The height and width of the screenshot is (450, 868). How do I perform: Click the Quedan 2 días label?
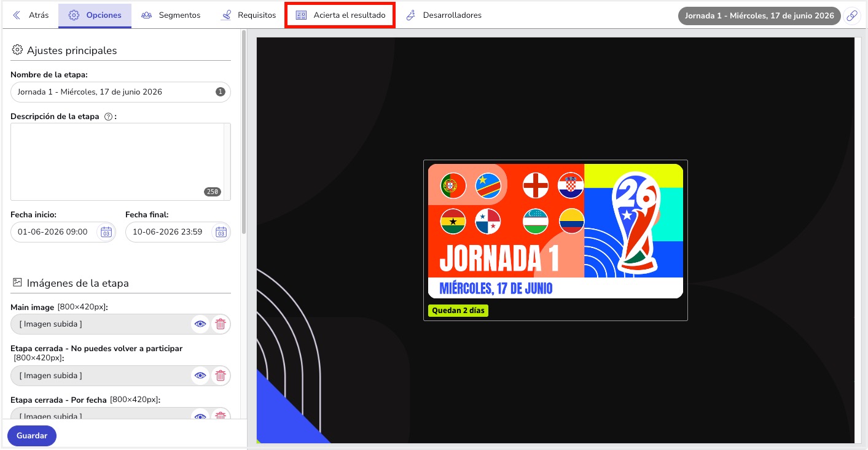(458, 311)
